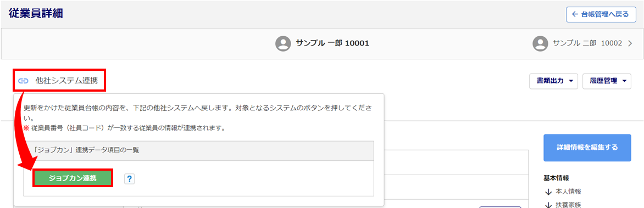Select the サンプル 二郎 10002 employee link
644x208 pixels.
(x=583, y=43)
